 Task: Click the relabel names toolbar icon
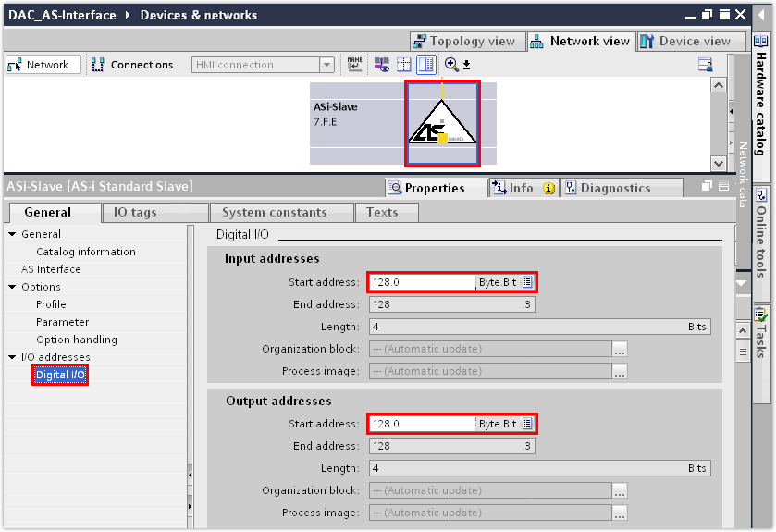coord(355,65)
